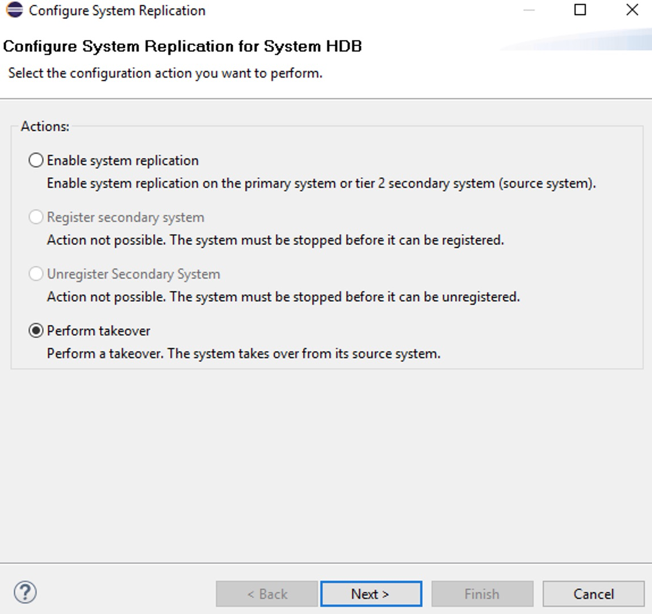The image size is (652, 614).
Task: Open help with the question mark icon
Action: pos(25,593)
